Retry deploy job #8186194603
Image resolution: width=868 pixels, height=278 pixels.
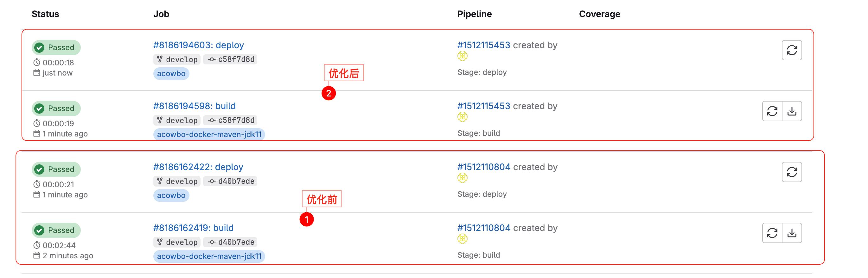pyautogui.click(x=792, y=50)
